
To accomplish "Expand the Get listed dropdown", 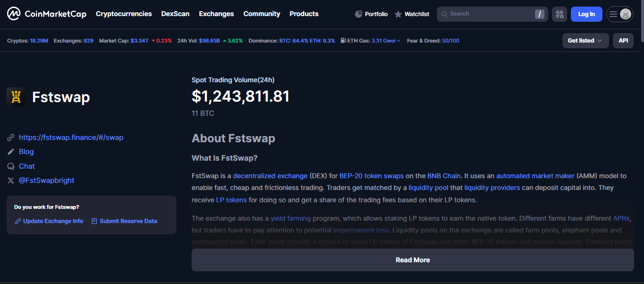I will (585, 41).
